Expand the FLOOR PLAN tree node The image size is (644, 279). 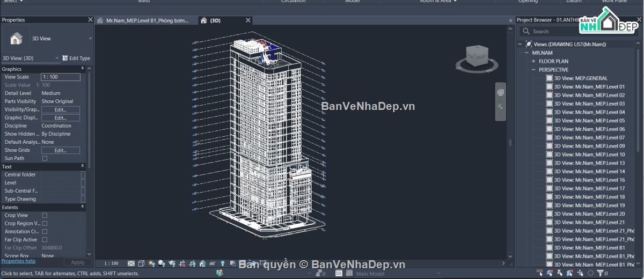point(533,61)
